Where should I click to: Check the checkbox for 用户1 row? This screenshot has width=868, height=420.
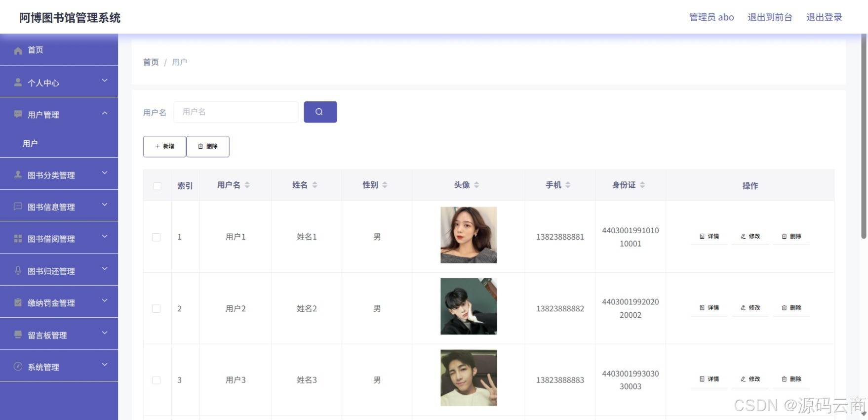click(157, 237)
